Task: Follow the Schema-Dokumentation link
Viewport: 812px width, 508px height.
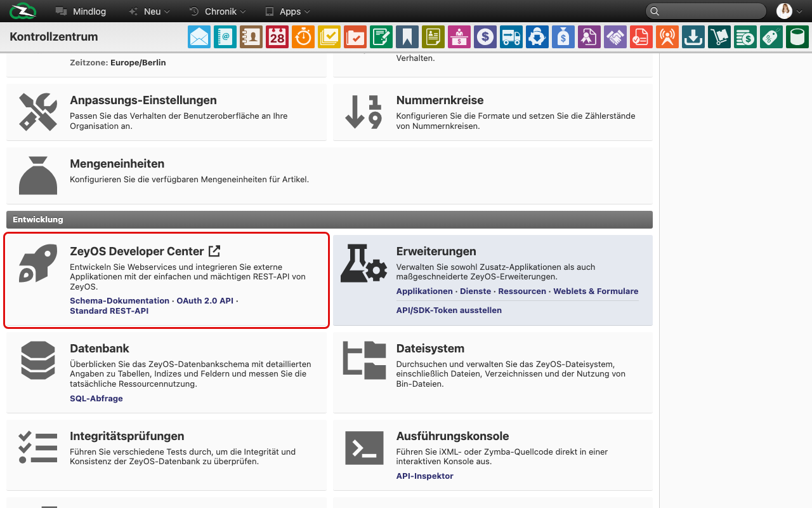Action: 119,301
